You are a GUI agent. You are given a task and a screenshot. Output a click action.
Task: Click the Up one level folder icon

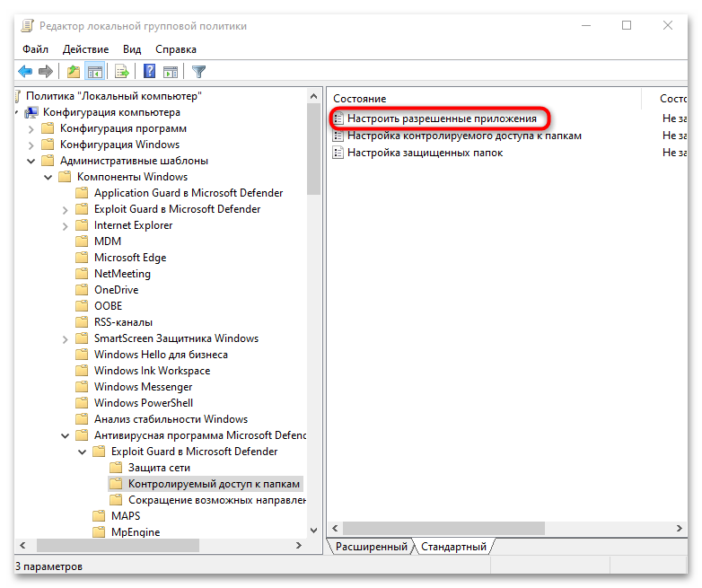tap(74, 71)
